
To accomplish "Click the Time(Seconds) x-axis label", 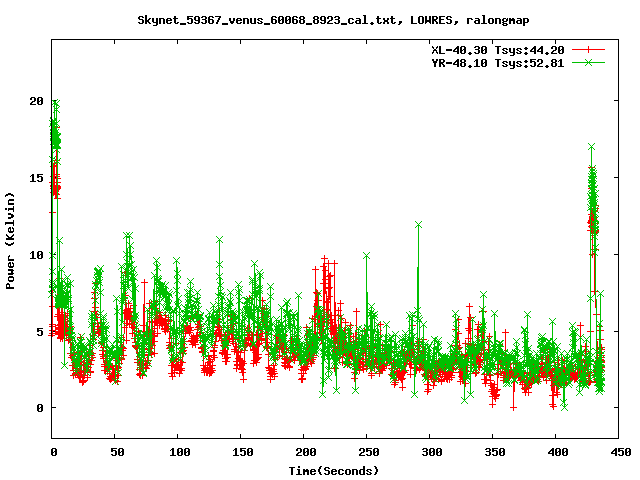I will [x=334, y=471].
